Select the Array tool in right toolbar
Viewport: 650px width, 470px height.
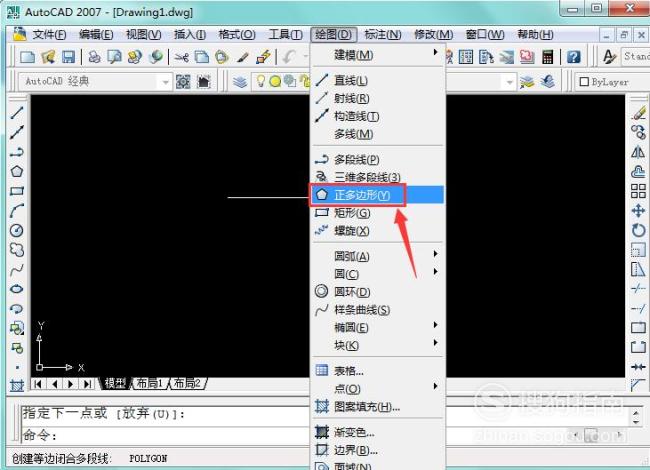638,191
